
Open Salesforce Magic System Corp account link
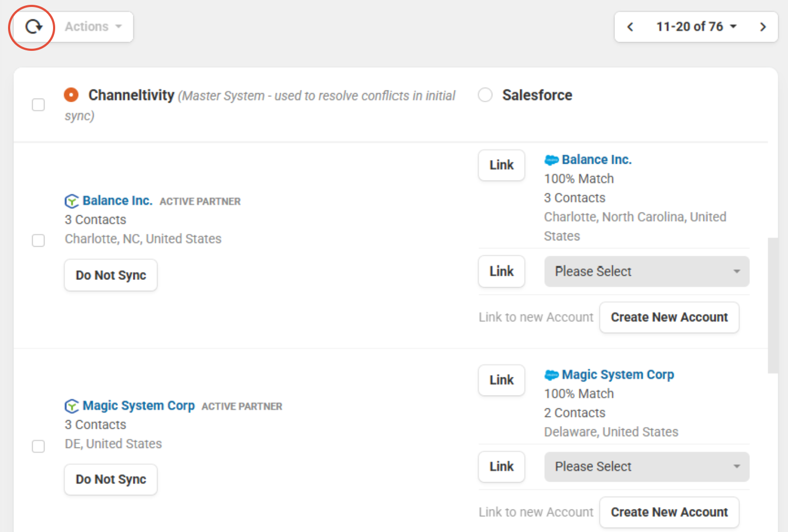618,375
